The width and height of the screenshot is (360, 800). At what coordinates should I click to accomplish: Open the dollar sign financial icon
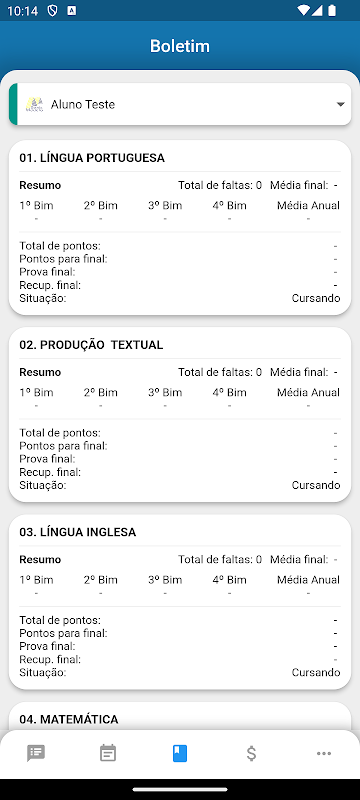pyautogui.click(x=251, y=753)
